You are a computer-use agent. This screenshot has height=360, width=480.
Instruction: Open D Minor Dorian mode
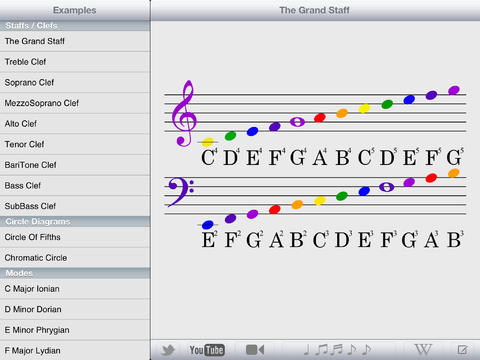(x=75, y=309)
